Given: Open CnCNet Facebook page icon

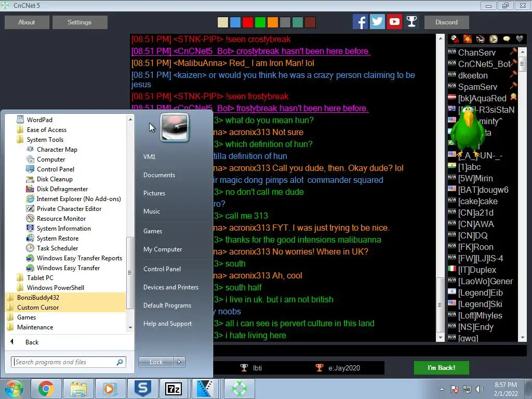Looking at the screenshot, I should tap(360, 22).
